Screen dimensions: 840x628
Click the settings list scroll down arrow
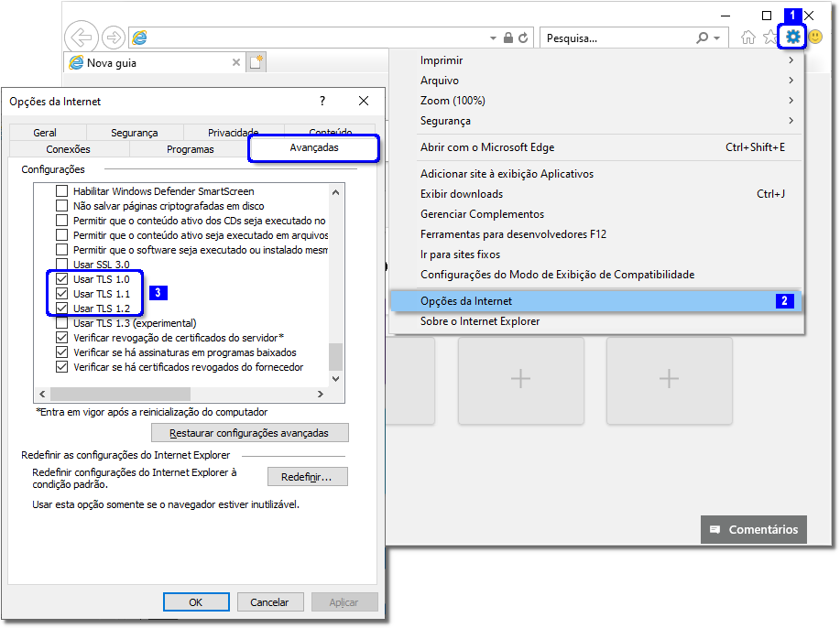pyautogui.click(x=336, y=378)
